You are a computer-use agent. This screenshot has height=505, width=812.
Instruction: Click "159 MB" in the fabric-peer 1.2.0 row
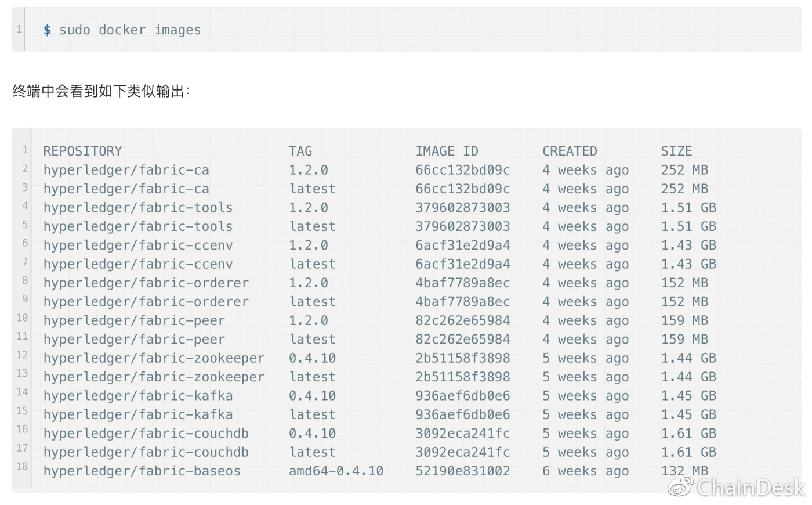click(684, 320)
